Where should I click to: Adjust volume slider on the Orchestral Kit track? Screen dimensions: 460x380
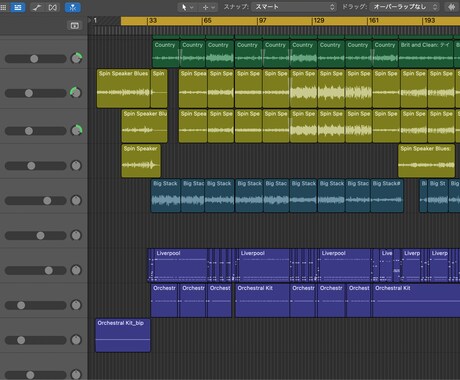pyautogui.click(x=35, y=305)
